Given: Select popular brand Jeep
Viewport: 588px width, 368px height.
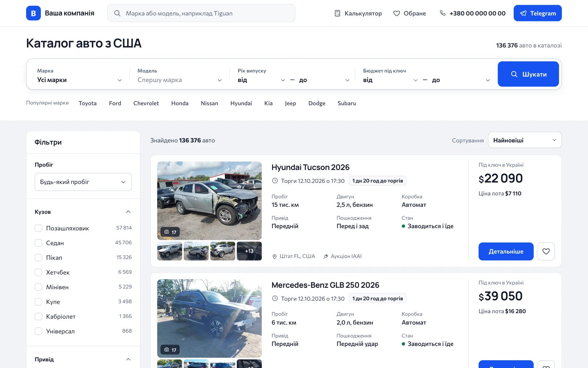Looking at the screenshot, I should (x=290, y=103).
